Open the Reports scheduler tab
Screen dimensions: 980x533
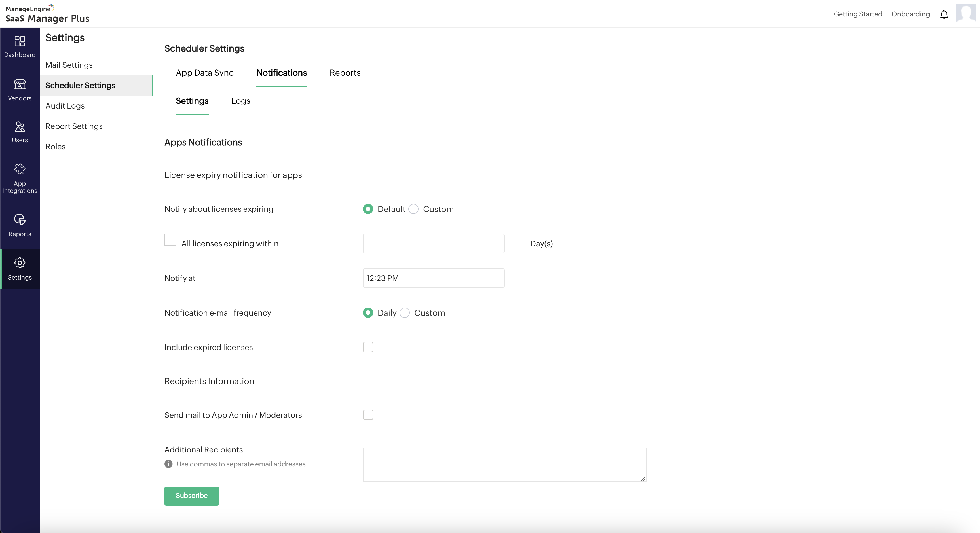pyautogui.click(x=345, y=73)
